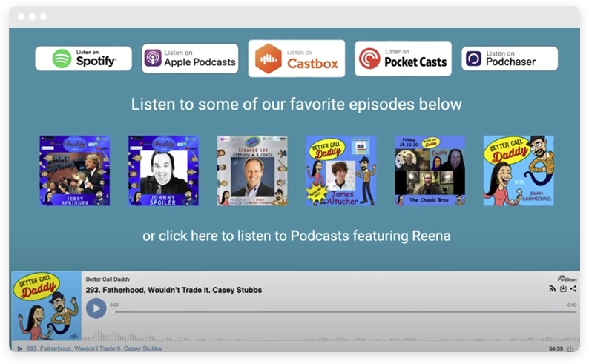Click the Podchaser logo icon
The width and height of the screenshot is (589, 364).
click(x=473, y=59)
